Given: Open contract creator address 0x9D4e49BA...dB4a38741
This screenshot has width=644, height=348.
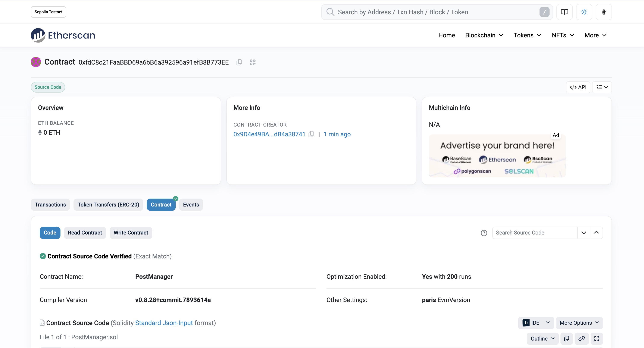Looking at the screenshot, I should [269, 134].
